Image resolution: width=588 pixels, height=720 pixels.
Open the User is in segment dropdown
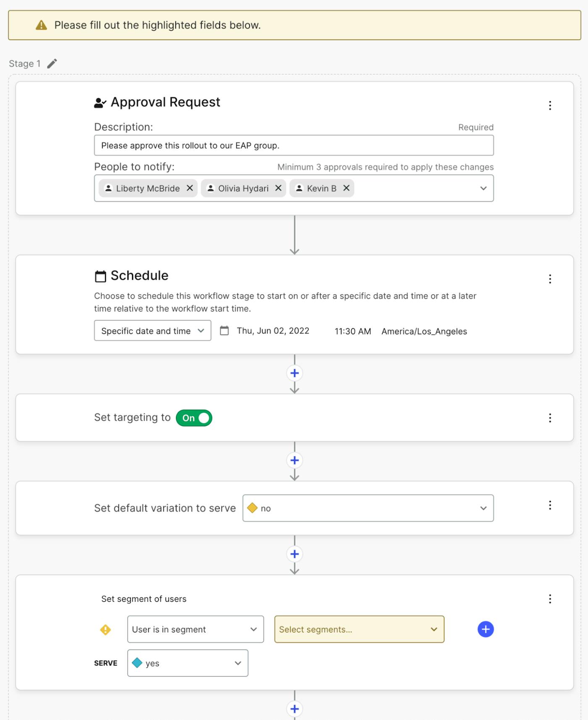pyautogui.click(x=195, y=629)
